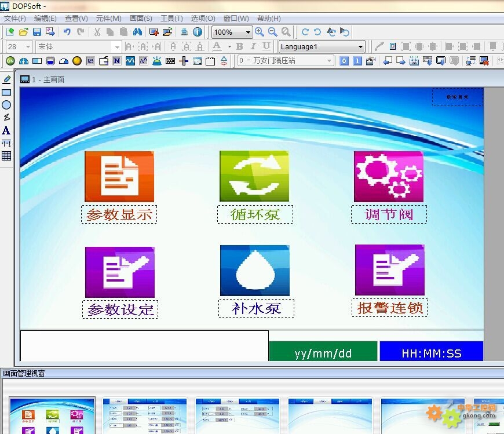The image size is (504, 434).
Task: Open the 元件(M) menu
Action: pos(108,19)
